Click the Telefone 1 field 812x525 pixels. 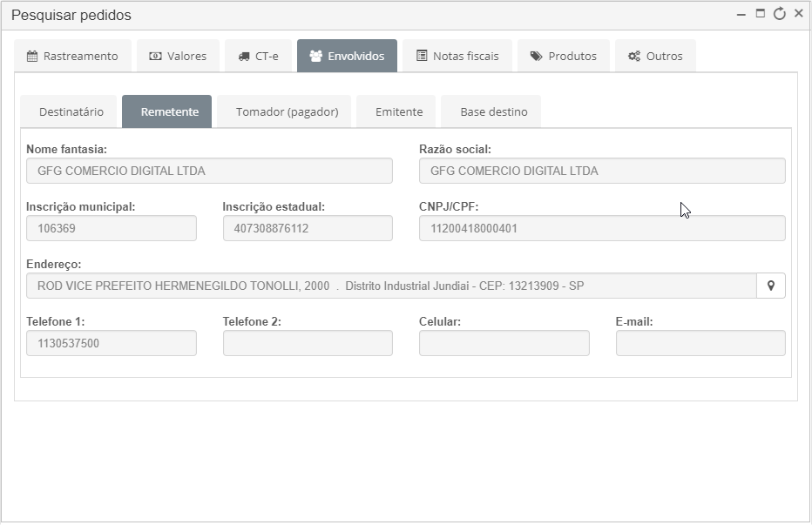(x=112, y=343)
